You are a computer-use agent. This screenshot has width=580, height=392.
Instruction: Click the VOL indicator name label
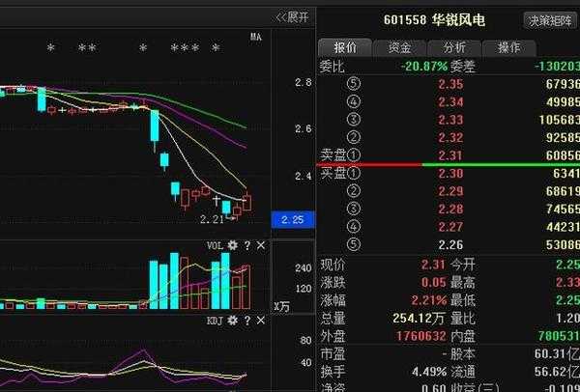pos(215,246)
